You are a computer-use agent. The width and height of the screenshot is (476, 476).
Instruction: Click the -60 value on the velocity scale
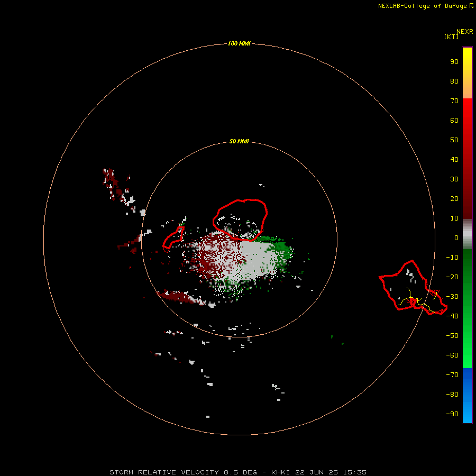tap(452, 355)
